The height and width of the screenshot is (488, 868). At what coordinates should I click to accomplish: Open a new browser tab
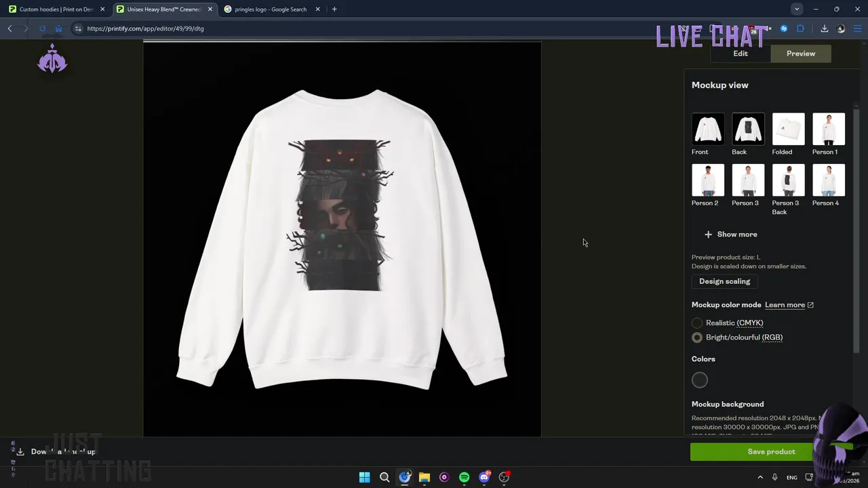334,9
